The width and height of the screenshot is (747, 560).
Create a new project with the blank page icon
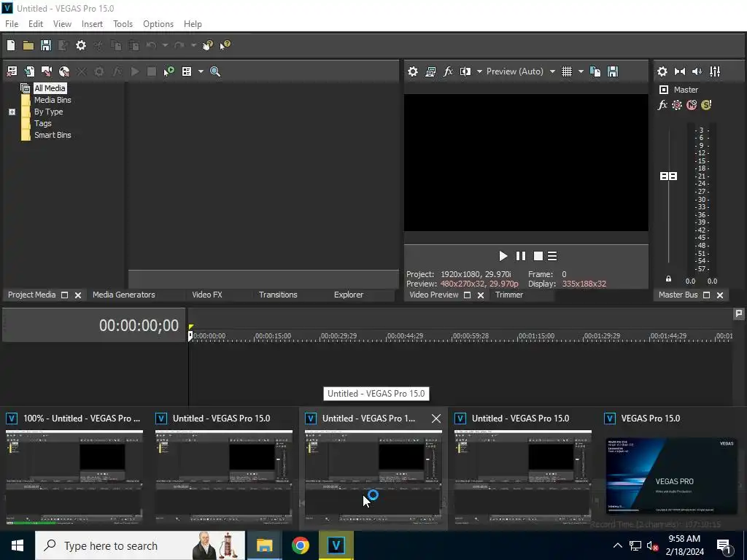tap(11, 45)
